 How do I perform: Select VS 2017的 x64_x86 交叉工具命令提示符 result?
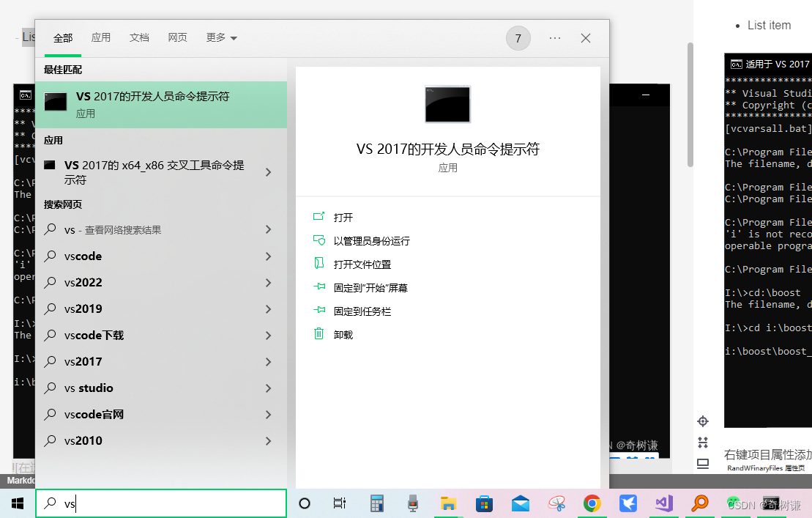click(x=154, y=172)
